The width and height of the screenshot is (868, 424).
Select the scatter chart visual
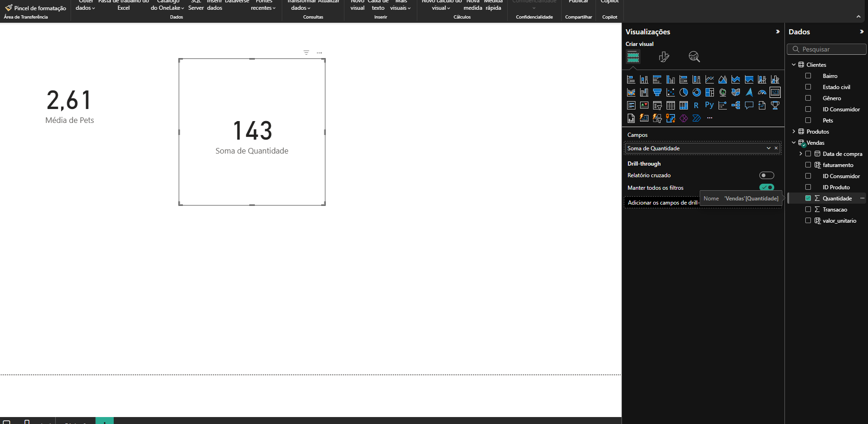[670, 93]
